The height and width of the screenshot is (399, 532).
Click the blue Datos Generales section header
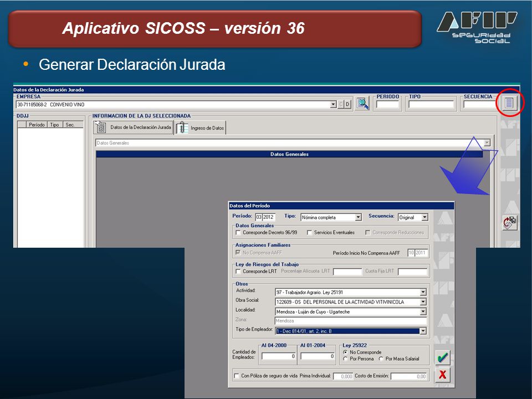289,154
